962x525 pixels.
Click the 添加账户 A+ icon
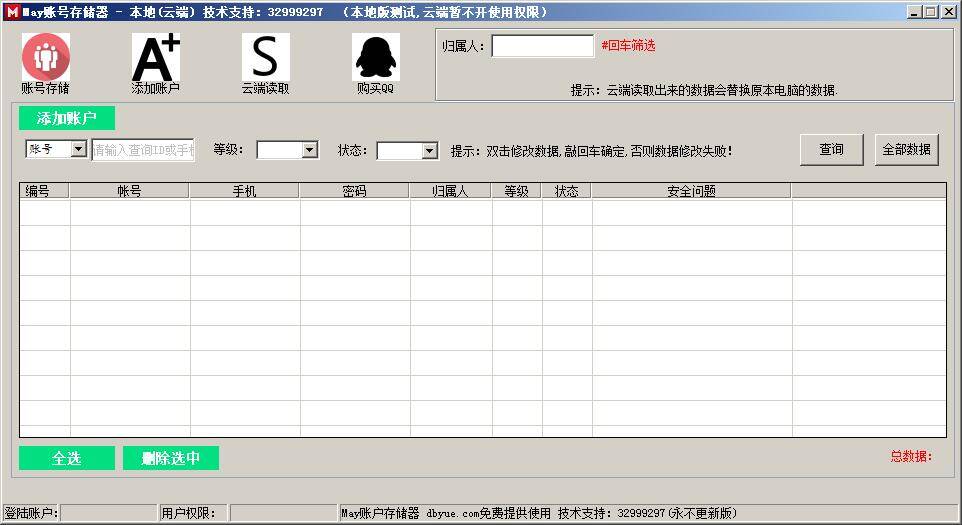point(156,57)
